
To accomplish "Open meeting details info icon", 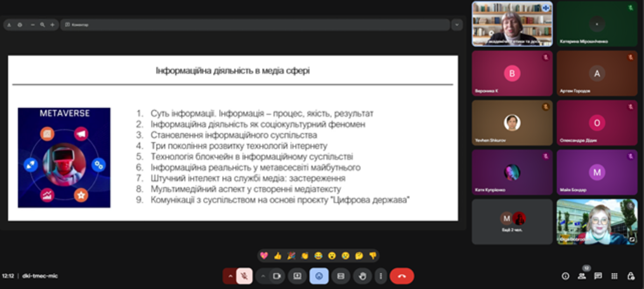I will point(565,276).
